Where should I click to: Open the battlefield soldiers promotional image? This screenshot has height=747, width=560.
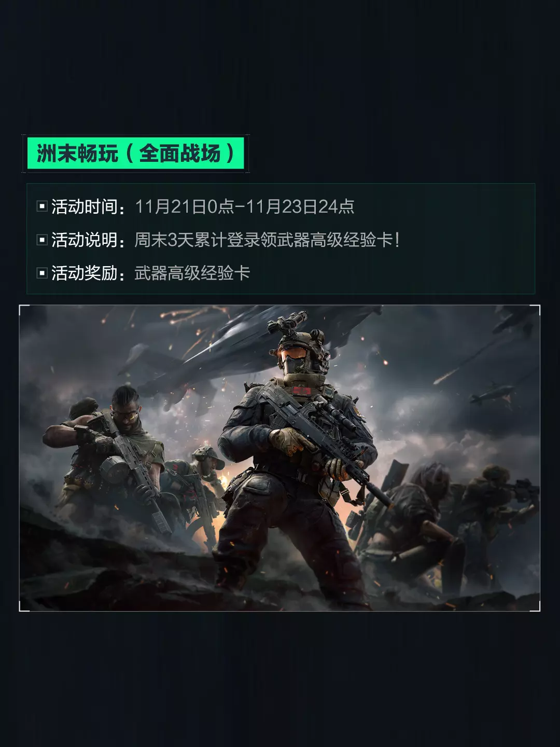[280, 458]
